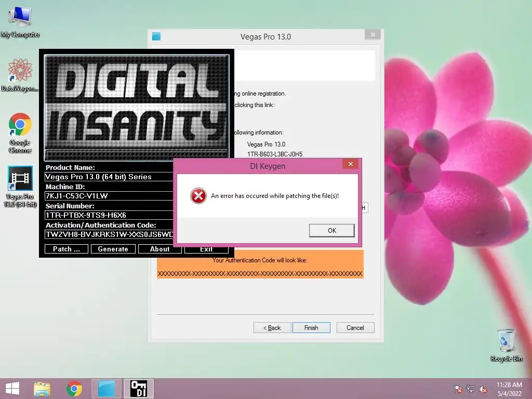Image resolution: width=532 pixels, height=399 pixels.
Task: Click the About button in keygen
Action: 160,249
